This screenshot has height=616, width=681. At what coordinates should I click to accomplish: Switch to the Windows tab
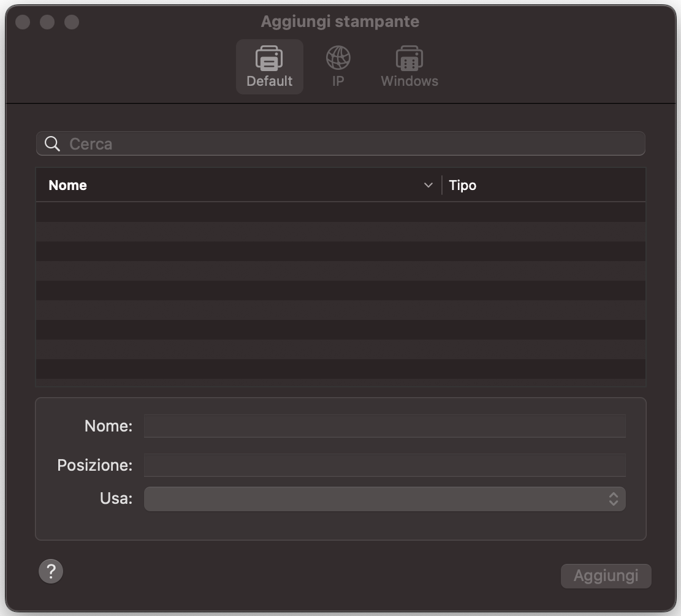click(x=409, y=66)
